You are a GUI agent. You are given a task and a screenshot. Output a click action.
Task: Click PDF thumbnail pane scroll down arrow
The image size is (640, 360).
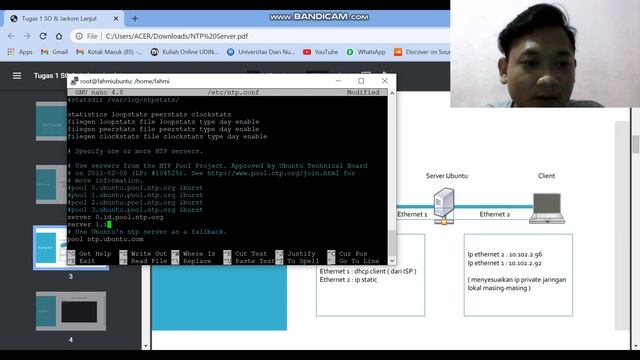click(146, 346)
